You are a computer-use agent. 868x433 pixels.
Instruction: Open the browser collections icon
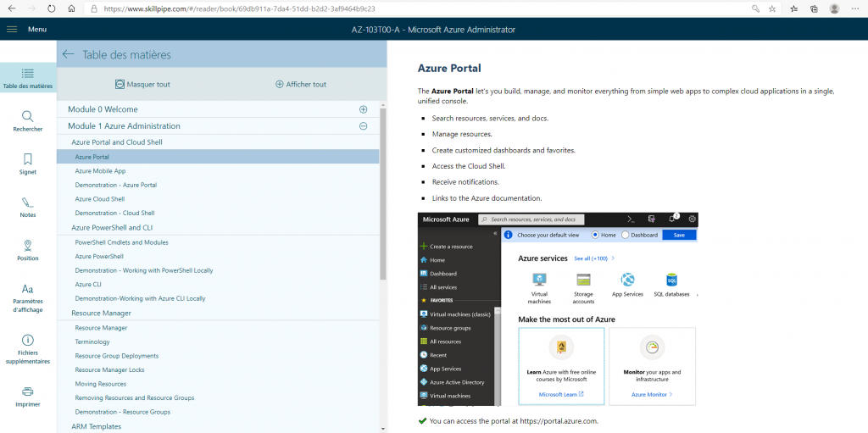[815, 8]
